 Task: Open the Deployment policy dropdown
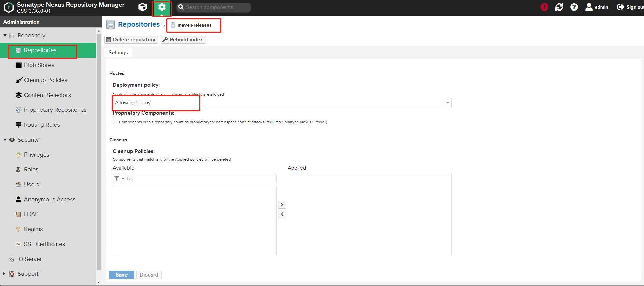(x=282, y=103)
